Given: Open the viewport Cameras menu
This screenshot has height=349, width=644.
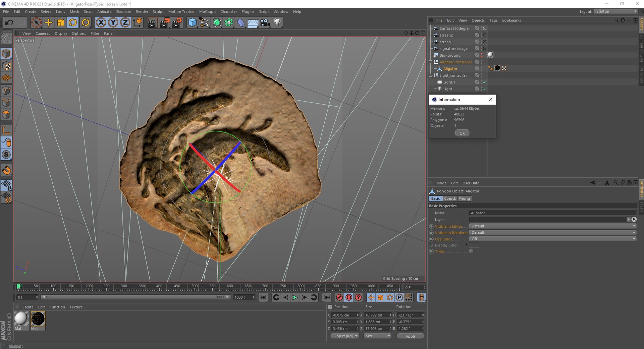Looking at the screenshot, I should (43, 34).
